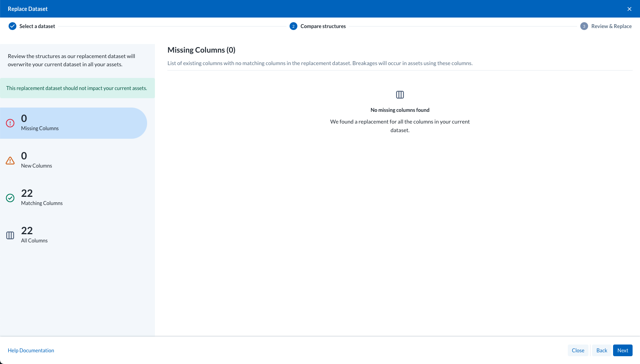Open the Help Documentation link

(31, 350)
